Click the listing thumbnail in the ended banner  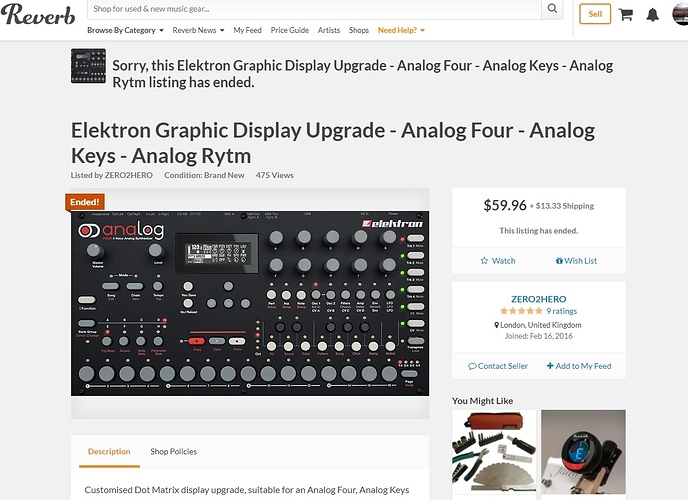tap(88, 66)
